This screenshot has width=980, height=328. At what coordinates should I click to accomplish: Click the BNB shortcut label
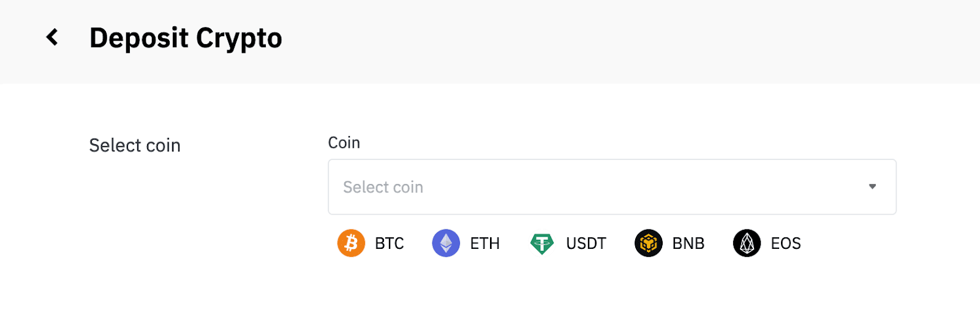[688, 243]
